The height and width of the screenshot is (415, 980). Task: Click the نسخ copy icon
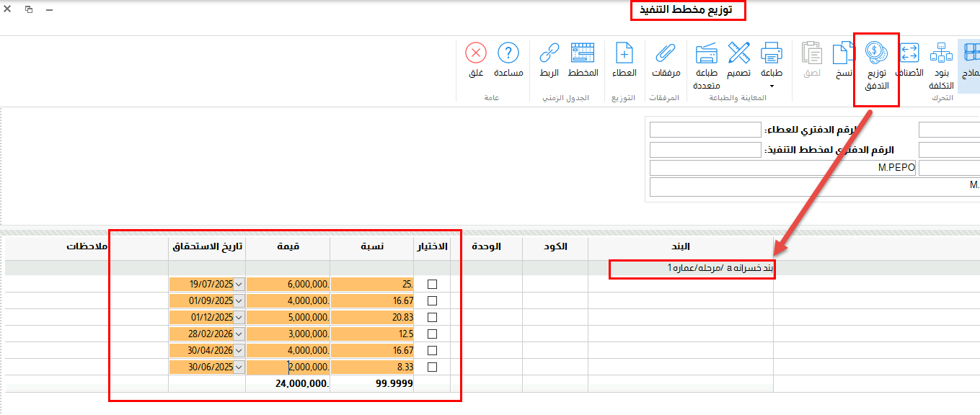(x=844, y=53)
